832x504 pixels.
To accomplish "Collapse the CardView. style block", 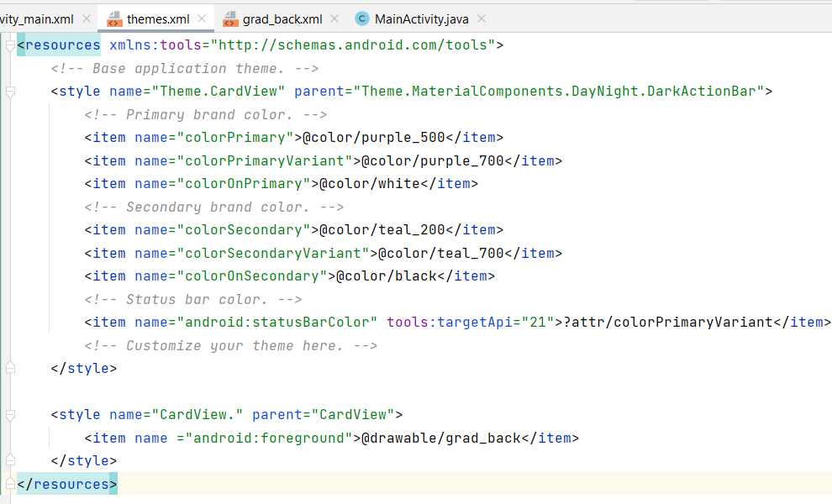I will (x=10, y=415).
